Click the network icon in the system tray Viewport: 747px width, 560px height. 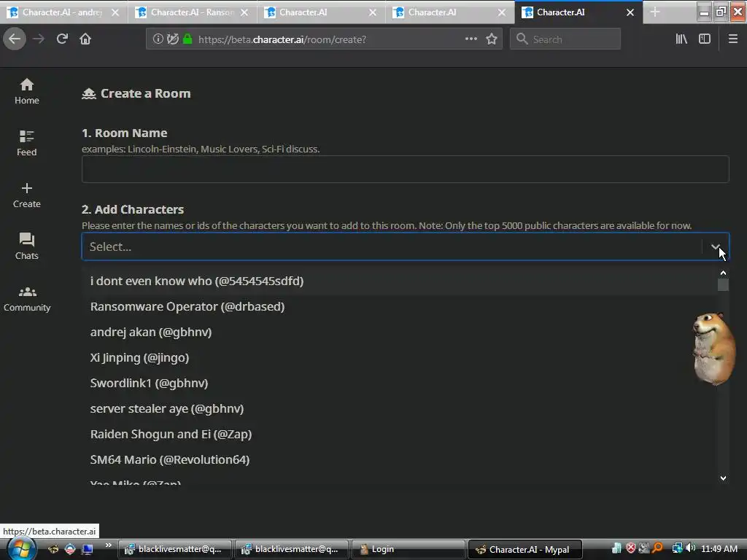677,548
